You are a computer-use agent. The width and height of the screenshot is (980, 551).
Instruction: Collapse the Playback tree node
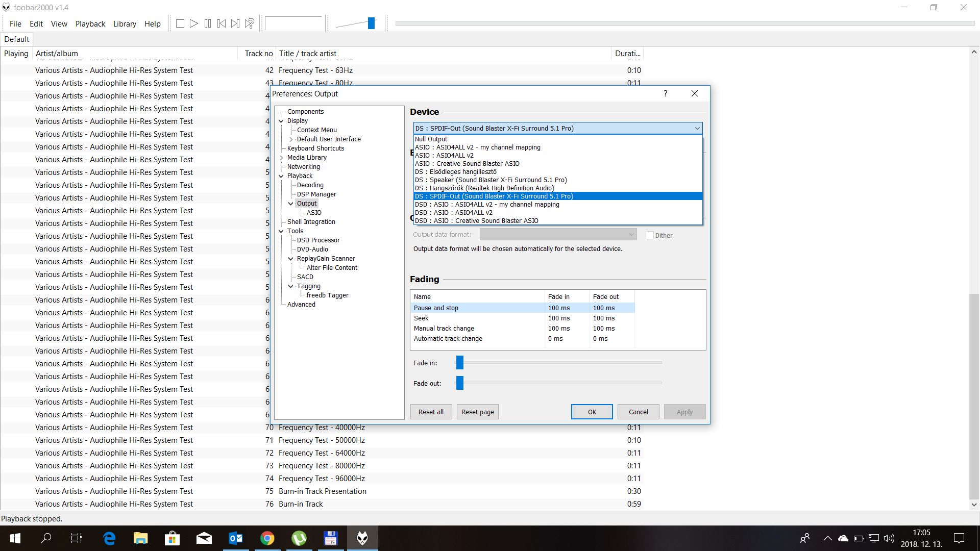tap(281, 176)
